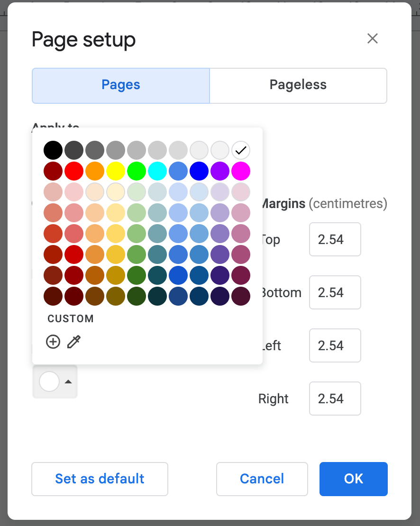The width and height of the screenshot is (420, 526).
Task: Choose the magenta swatch
Action: point(241,171)
